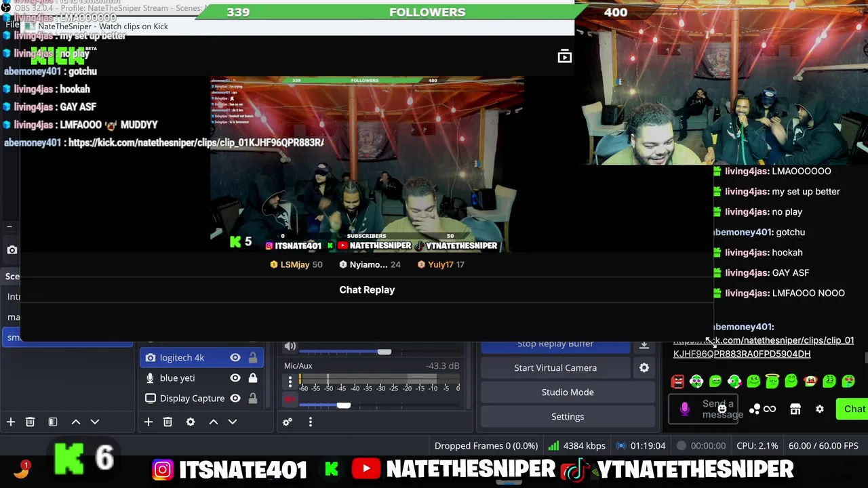The height and width of the screenshot is (488, 868).
Task: Click the Nyiamo... 24 leaderboard entry
Action: [370, 264]
